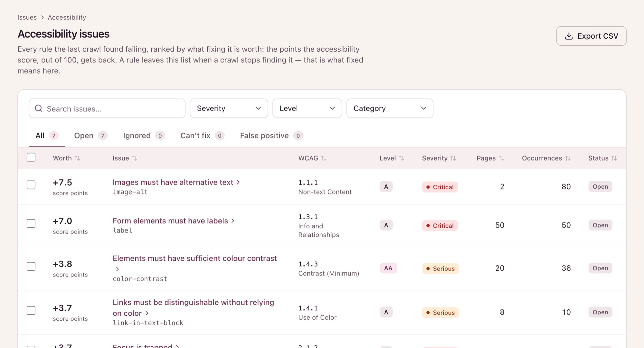Open Images must have alternative text issue
The image size is (644, 348).
[x=173, y=182]
